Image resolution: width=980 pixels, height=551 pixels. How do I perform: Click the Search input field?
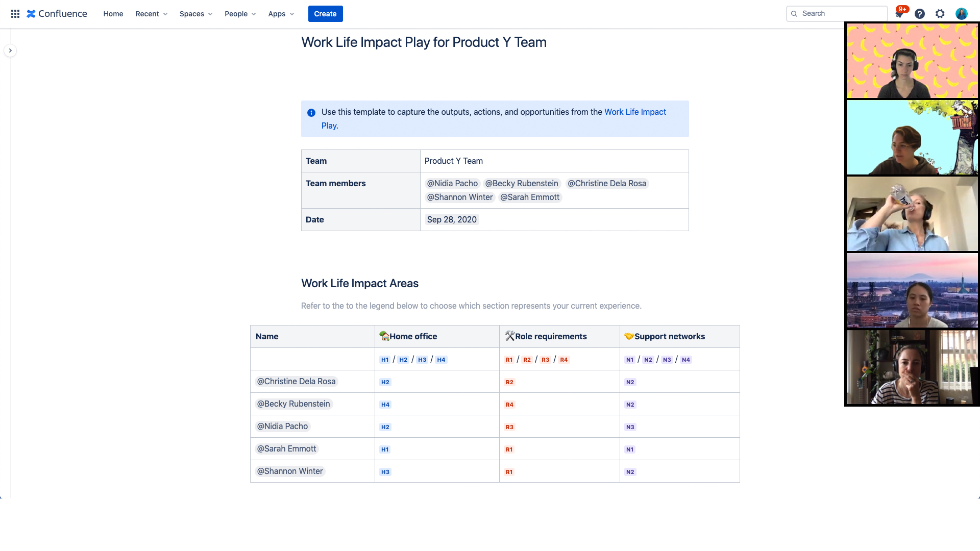(837, 13)
